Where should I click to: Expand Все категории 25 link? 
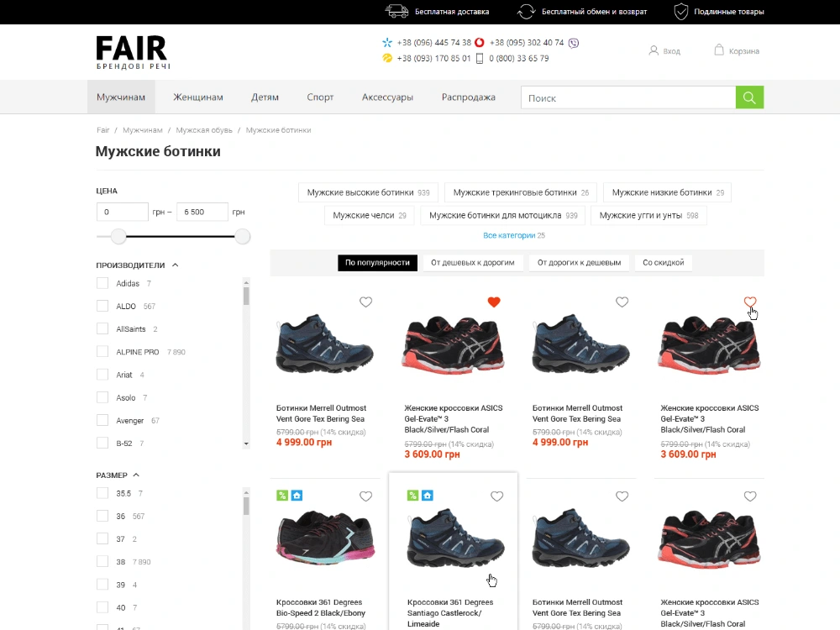click(x=514, y=235)
